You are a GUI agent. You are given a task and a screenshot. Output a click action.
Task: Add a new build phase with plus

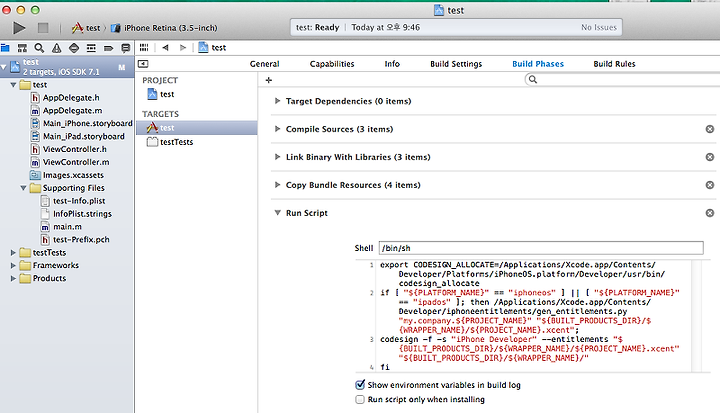tap(269, 80)
